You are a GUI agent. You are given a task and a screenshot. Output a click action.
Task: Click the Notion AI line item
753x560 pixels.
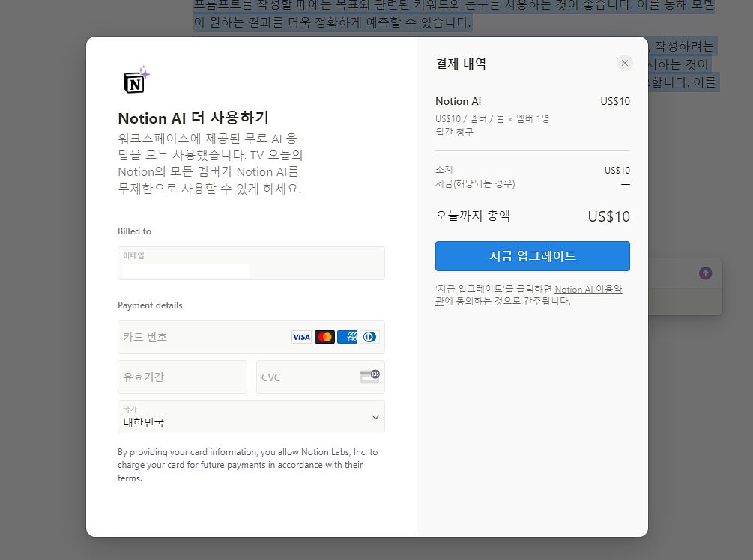(458, 101)
